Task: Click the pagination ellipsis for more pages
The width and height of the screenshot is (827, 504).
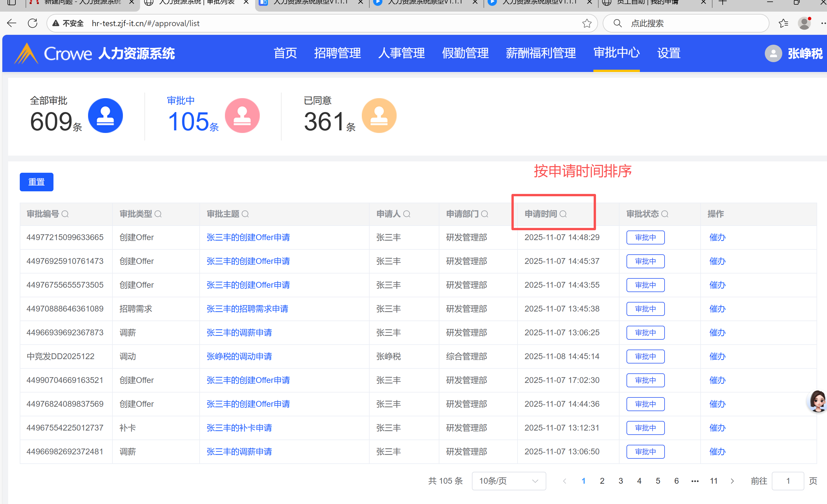Action: pos(695,481)
